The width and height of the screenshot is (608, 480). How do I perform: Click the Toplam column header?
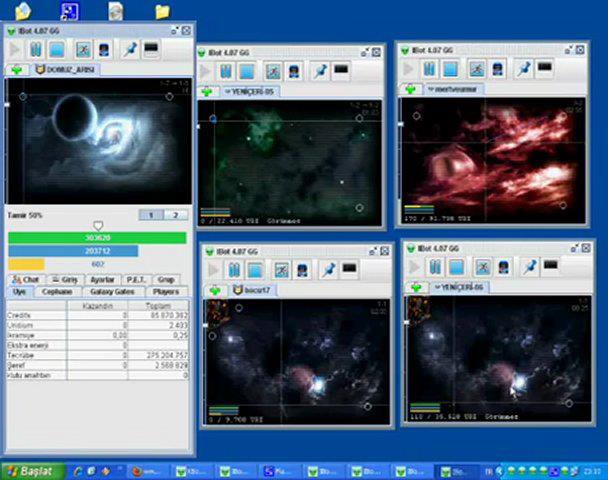(x=158, y=306)
